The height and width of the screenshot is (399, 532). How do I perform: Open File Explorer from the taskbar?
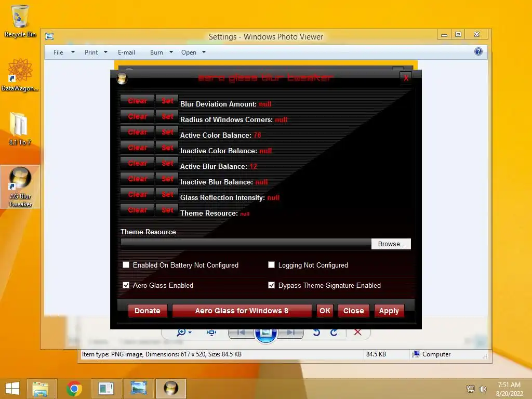tap(41, 389)
